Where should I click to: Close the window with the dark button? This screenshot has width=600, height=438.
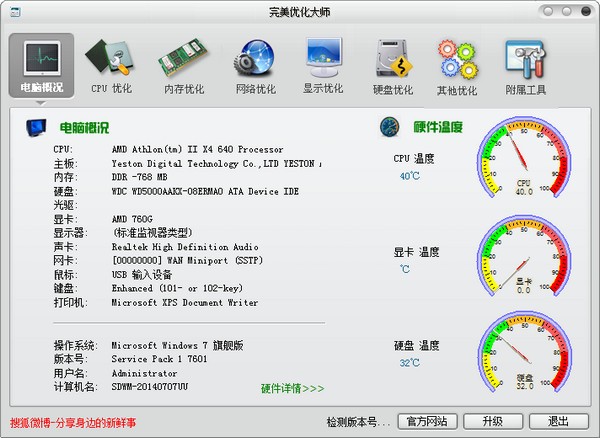click(585, 11)
